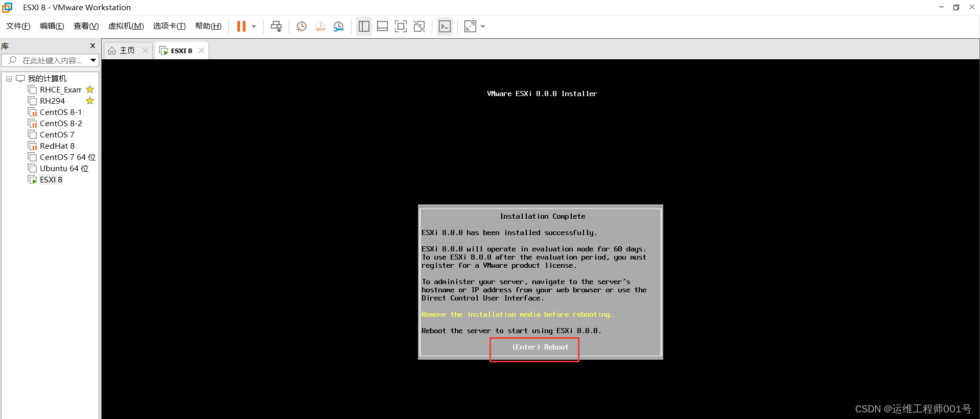Select the RH294 virtual machine
This screenshot has width=980, height=419.
tap(52, 101)
